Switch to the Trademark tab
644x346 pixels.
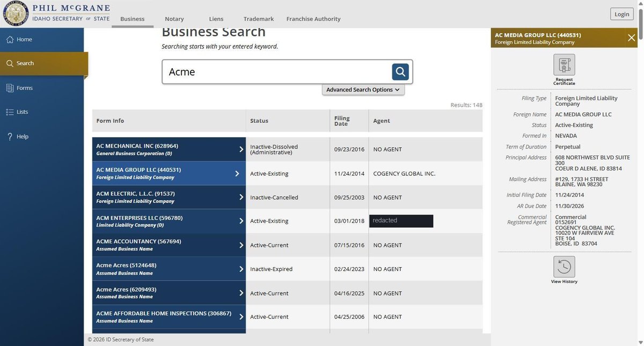point(259,19)
